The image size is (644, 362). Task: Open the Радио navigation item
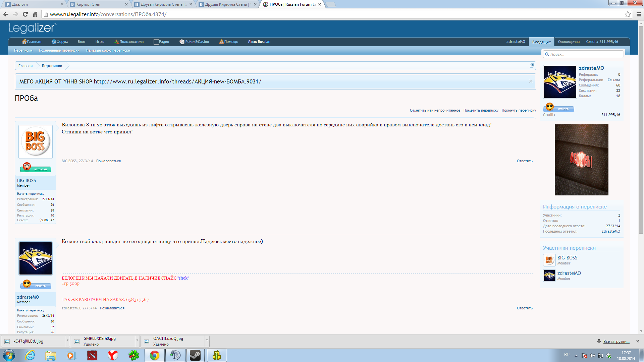161,42
